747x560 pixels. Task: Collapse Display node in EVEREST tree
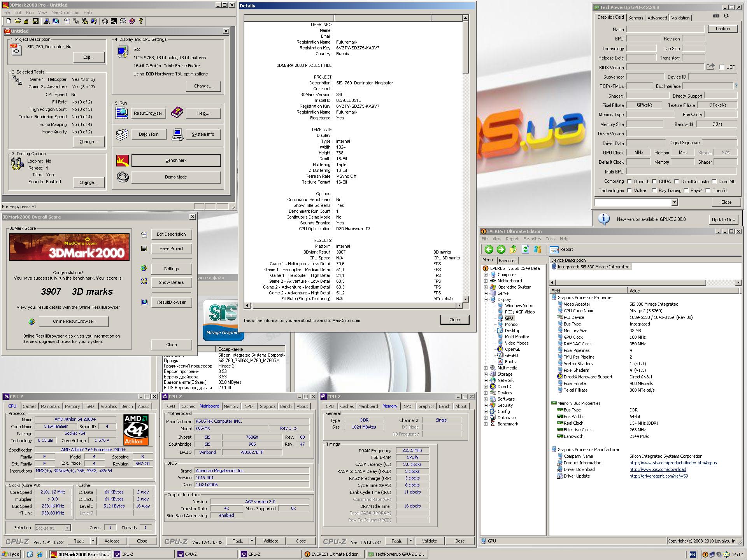(486, 299)
